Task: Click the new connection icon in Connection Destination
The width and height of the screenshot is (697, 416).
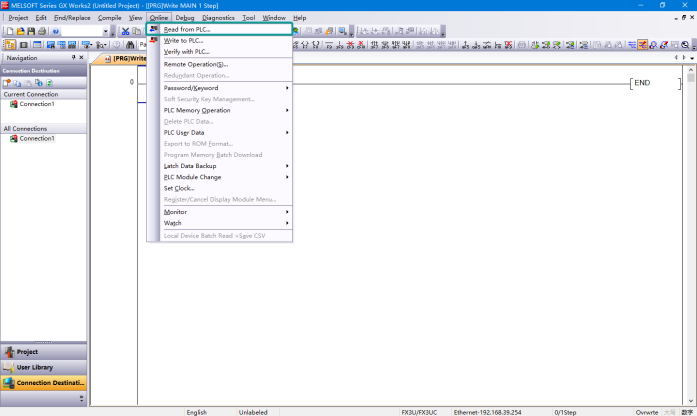Action: pyautogui.click(x=7, y=83)
